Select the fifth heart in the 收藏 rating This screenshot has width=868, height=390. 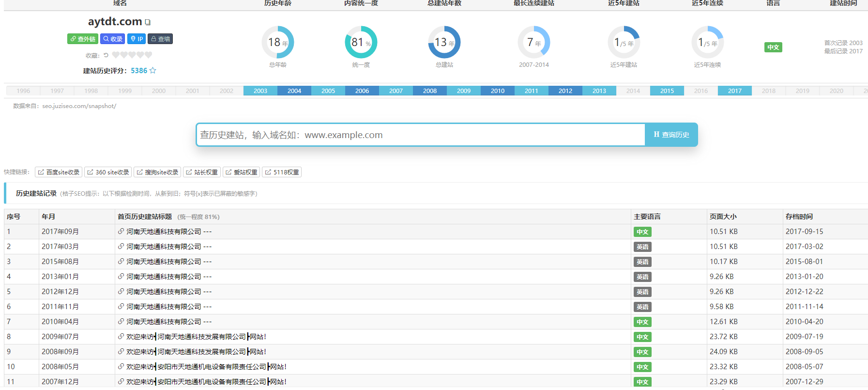149,55
